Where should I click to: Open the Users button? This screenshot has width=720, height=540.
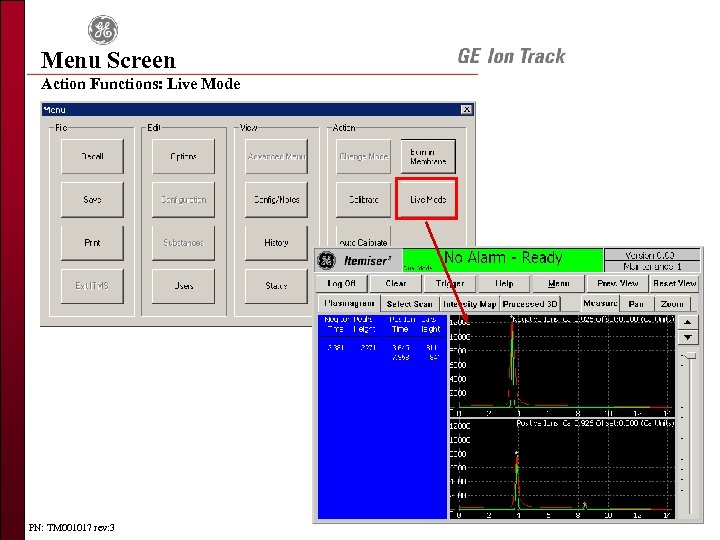pyautogui.click(x=183, y=286)
